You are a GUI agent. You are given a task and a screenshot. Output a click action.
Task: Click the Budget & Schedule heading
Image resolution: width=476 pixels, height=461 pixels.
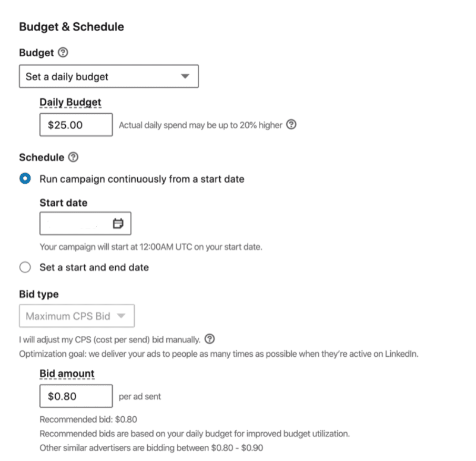tap(72, 26)
